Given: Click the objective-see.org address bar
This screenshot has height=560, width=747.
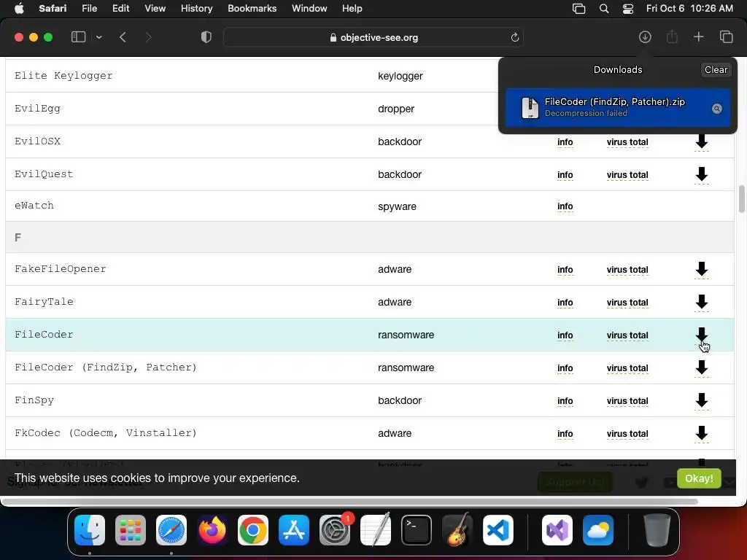Looking at the screenshot, I should tap(373, 37).
